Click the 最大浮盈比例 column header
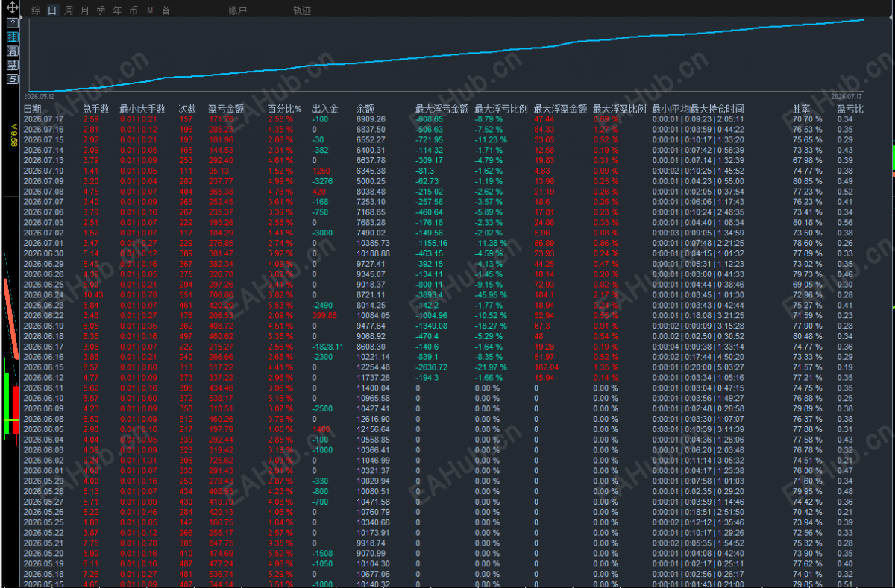 click(619, 109)
